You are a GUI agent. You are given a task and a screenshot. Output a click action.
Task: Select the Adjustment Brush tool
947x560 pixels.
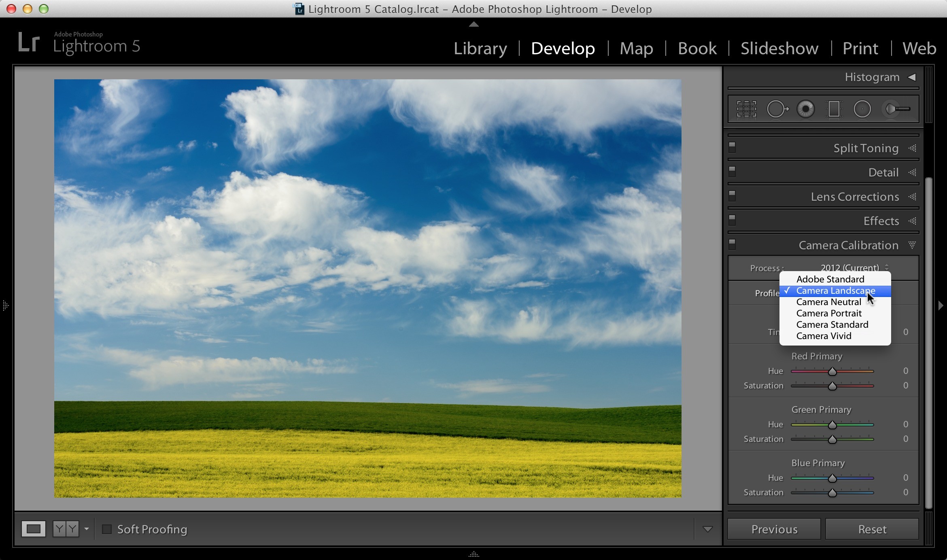click(897, 109)
